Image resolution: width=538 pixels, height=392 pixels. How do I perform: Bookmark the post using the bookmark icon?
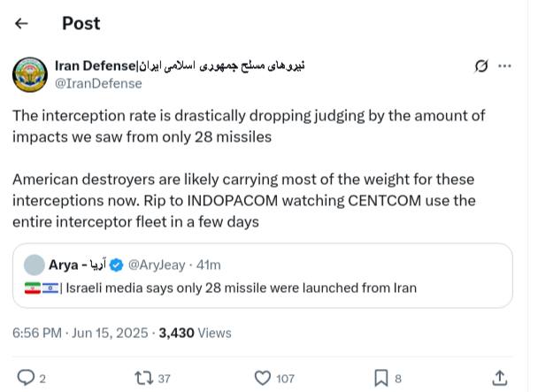coord(381,378)
